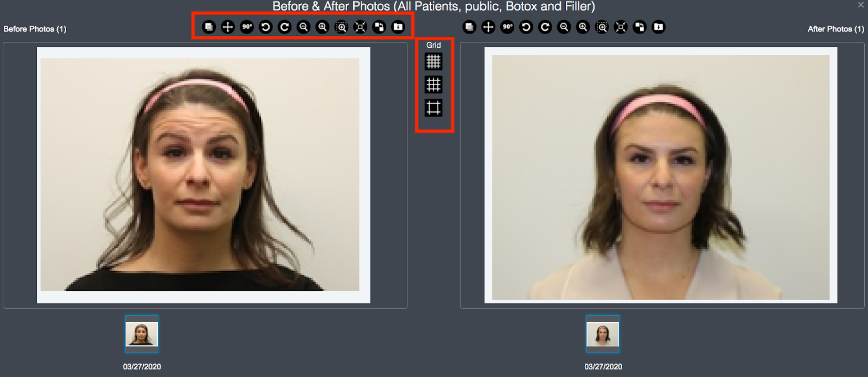Click the 'Grid' label
Viewport: 868px width, 377px height.
pos(433,45)
